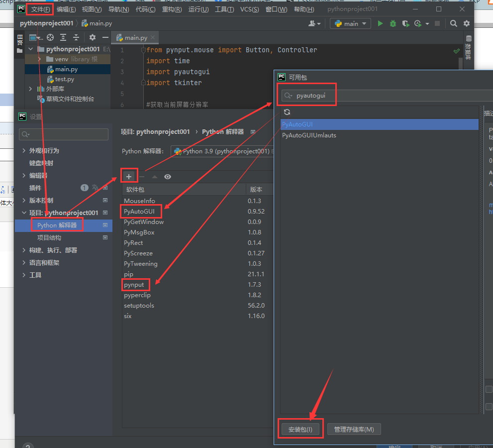
Task: Select Python 解释器 settings item
Action: (64, 225)
